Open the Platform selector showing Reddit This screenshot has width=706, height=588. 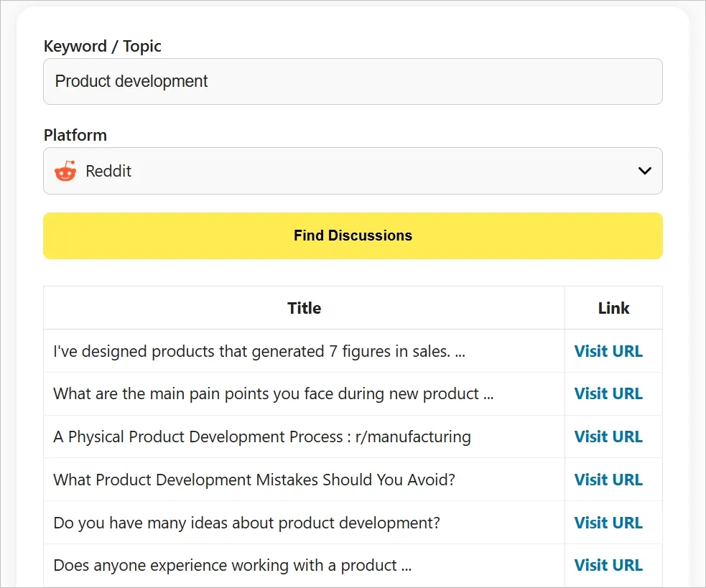352,171
